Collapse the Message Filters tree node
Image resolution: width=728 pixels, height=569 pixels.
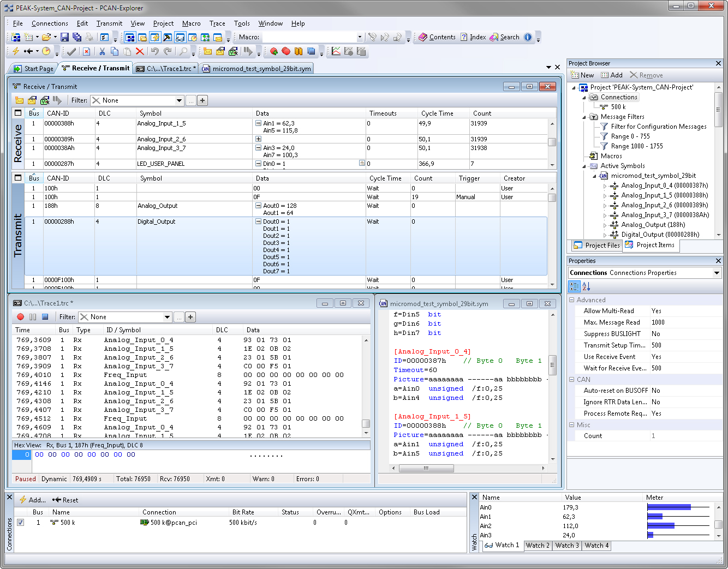pyautogui.click(x=584, y=117)
